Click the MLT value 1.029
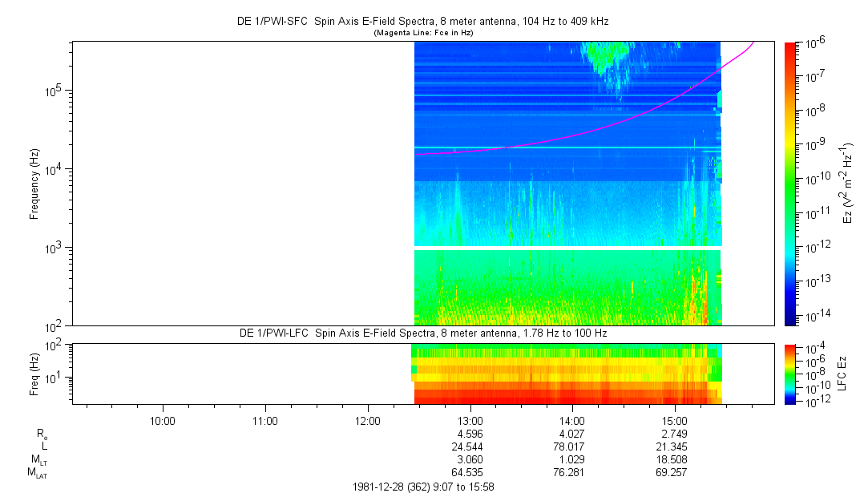 (572, 459)
